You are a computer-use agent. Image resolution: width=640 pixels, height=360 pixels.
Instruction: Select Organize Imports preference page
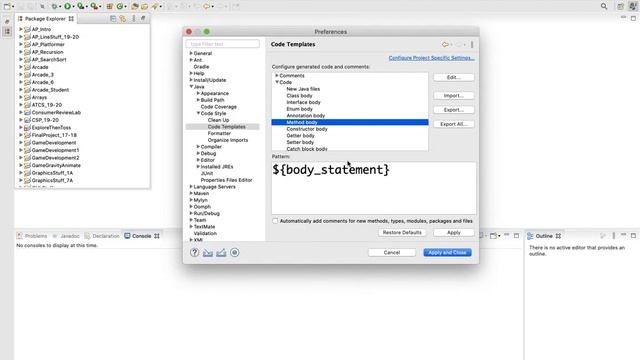[228, 140]
